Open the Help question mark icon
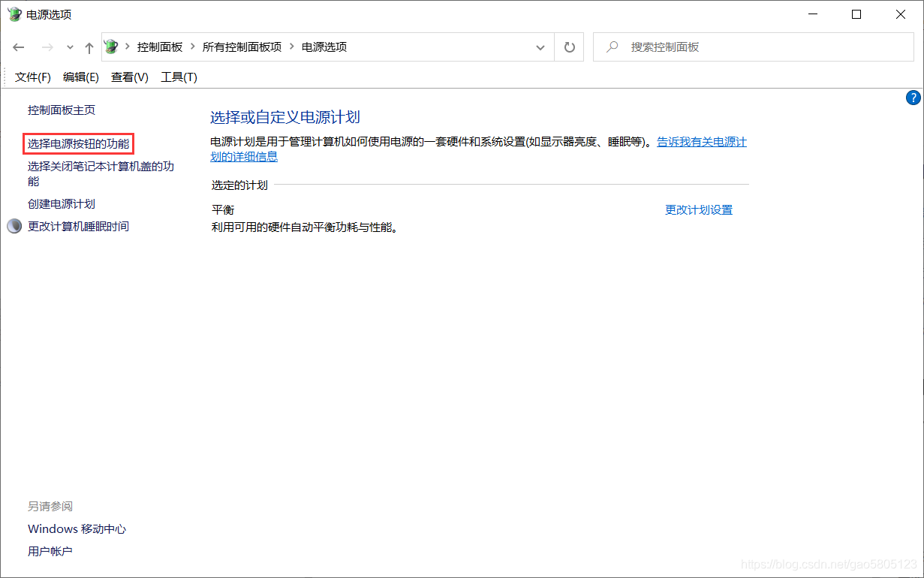Image resolution: width=924 pixels, height=578 pixels. pos(913,98)
